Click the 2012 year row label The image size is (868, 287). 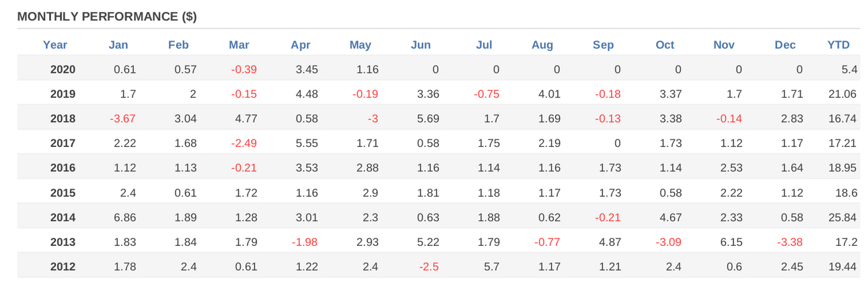click(63, 267)
